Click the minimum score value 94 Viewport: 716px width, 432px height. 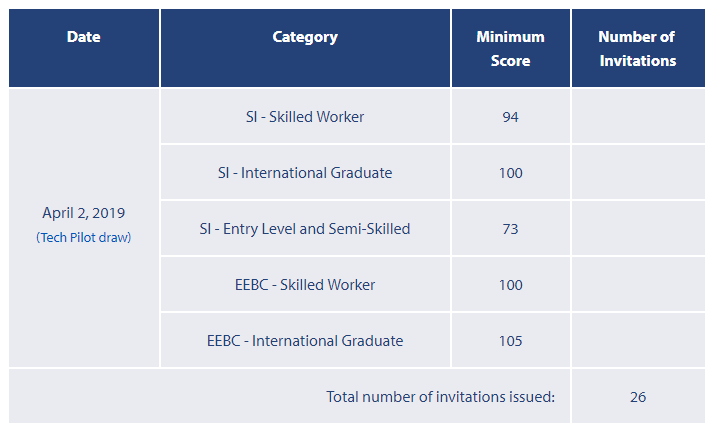510,117
